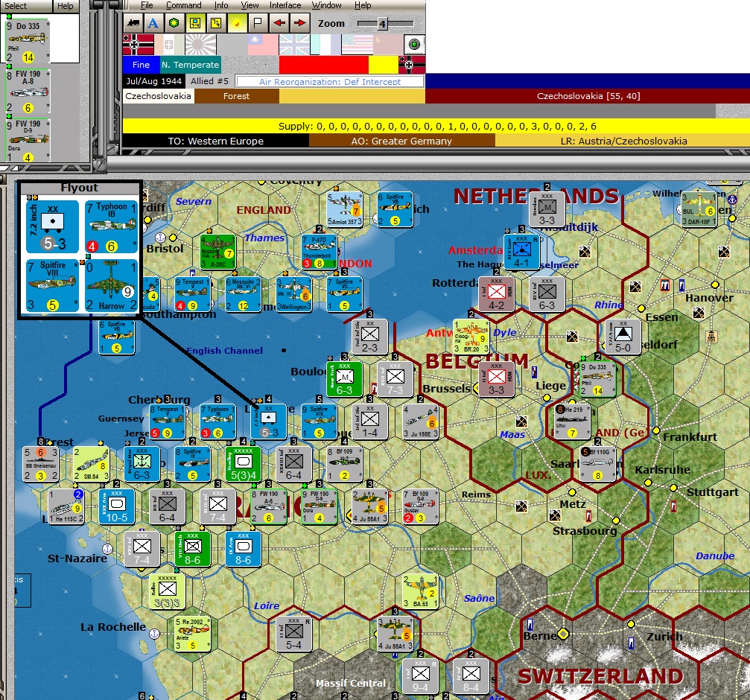Click the yellow segment of color bar
Viewport: 750px width, 700px height.
(x=383, y=65)
